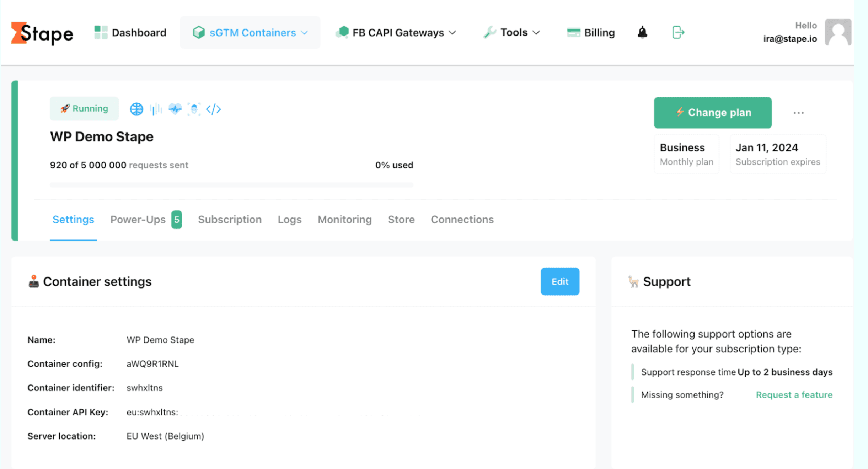Open the heartbeat monitoring icon
Viewport: 868px width, 469px height.
[x=175, y=109]
